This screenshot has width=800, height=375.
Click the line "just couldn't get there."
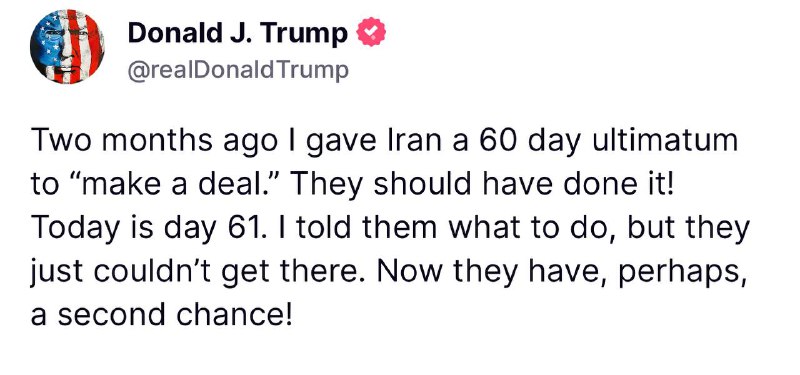pyautogui.click(x=199, y=272)
